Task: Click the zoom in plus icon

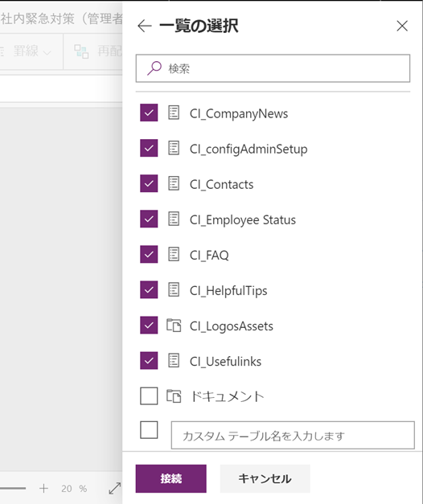Action: click(43, 488)
